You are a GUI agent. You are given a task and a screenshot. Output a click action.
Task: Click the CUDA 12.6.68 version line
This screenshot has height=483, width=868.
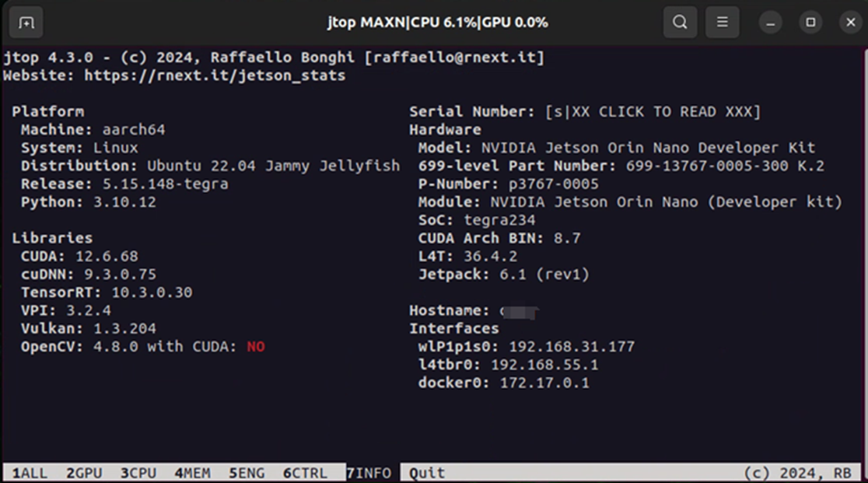(x=79, y=257)
